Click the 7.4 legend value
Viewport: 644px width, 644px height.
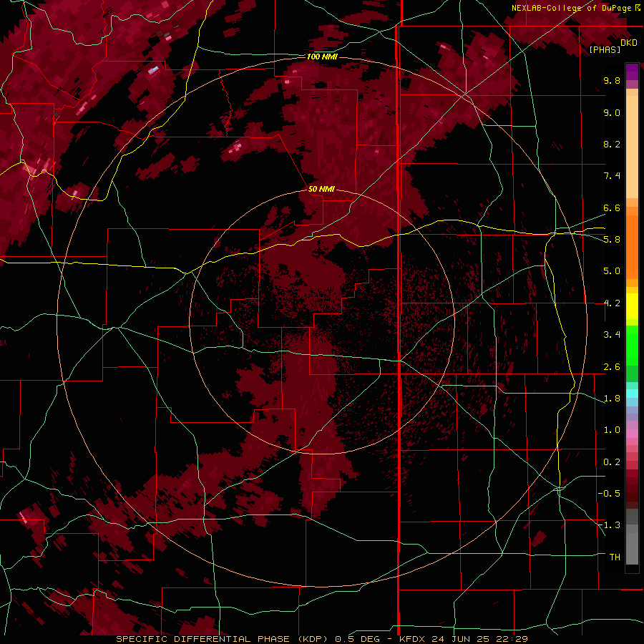click(x=612, y=176)
